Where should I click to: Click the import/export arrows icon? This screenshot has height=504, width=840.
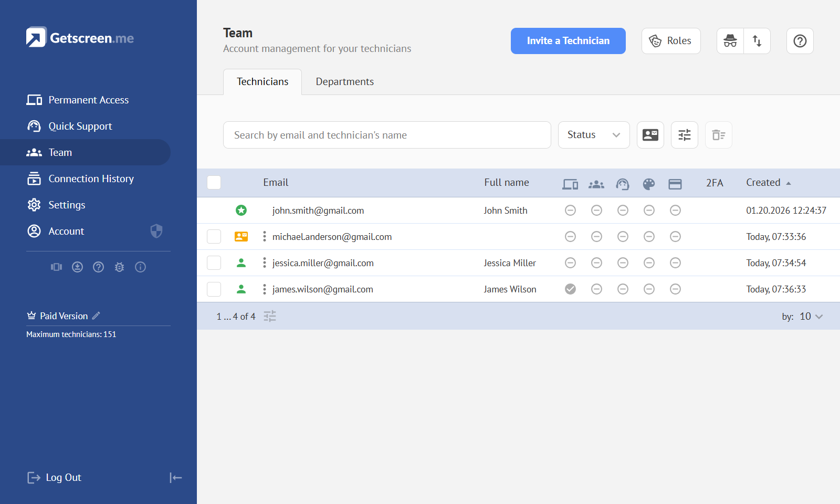click(x=757, y=41)
